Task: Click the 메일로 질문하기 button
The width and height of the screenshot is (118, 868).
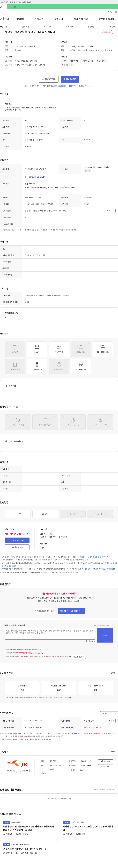Action: 79,657
